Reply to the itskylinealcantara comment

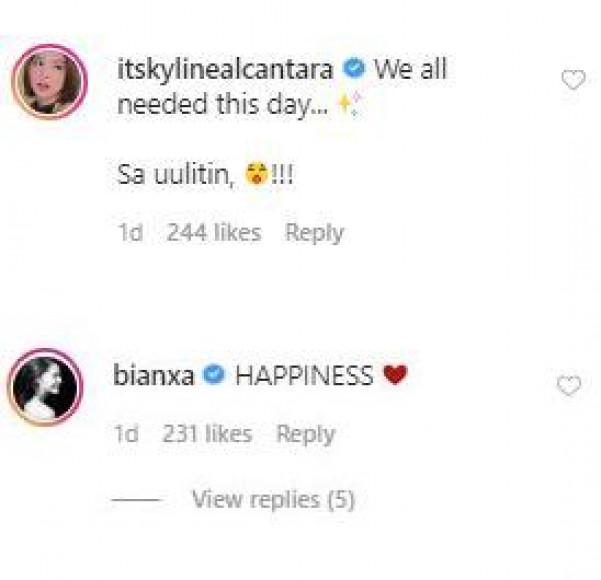tap(314, 233)
